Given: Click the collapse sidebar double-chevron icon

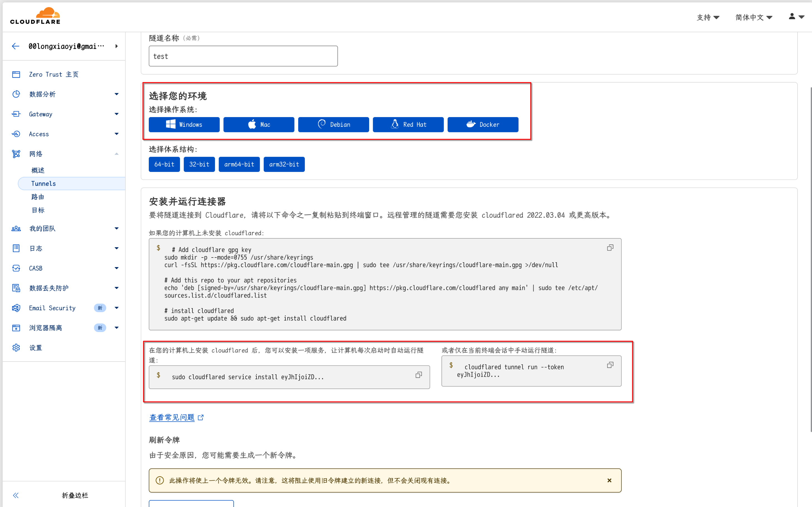Looking at the screenshot, I should click(16, 495).
